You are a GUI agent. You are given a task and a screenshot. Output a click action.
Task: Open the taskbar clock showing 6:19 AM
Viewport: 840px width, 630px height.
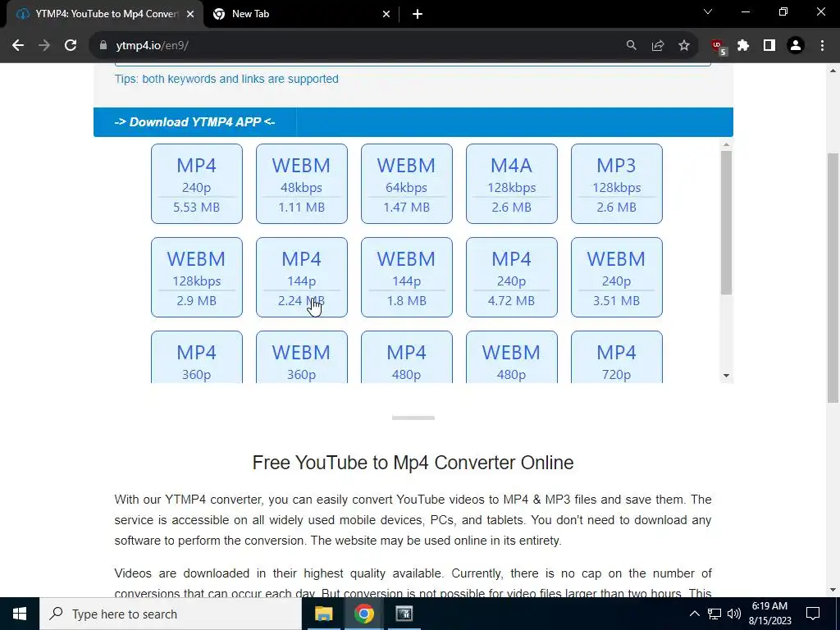point(769,614)
